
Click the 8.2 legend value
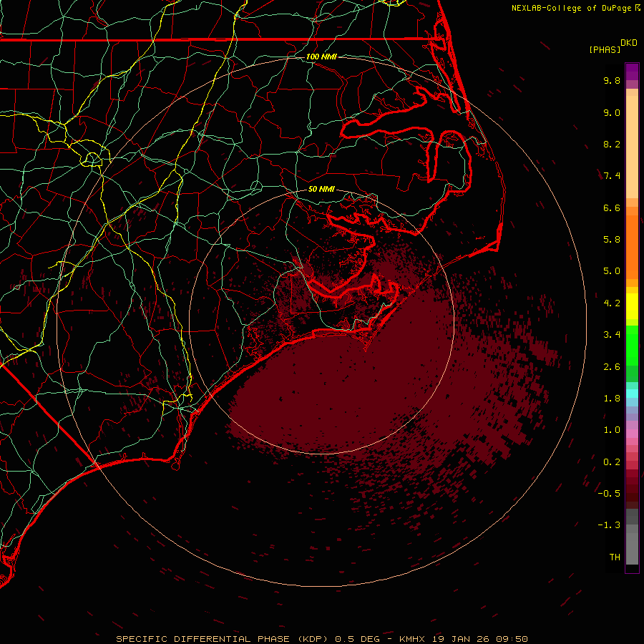[x=612, y=144]
